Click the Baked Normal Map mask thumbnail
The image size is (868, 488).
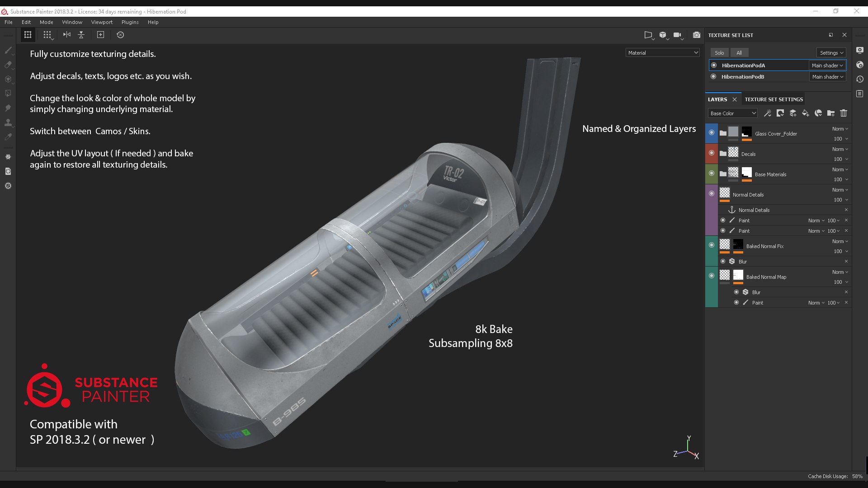[x=738, y=275]
